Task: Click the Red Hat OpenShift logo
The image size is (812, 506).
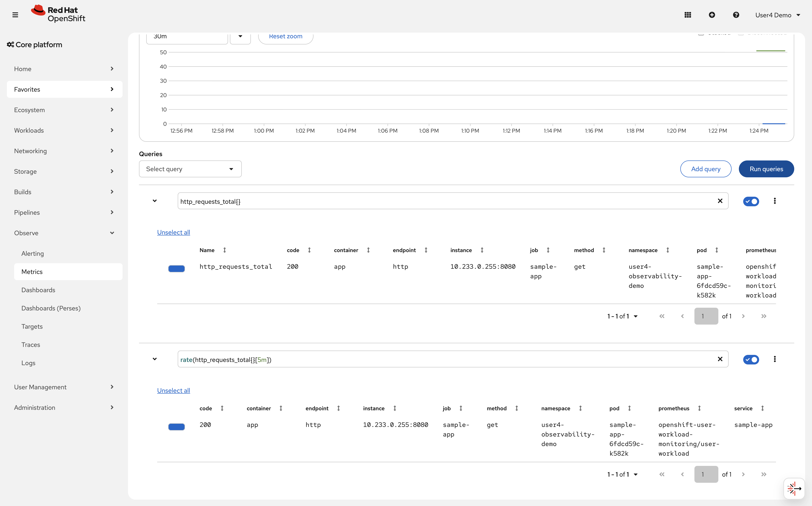Action: point(58,14)
